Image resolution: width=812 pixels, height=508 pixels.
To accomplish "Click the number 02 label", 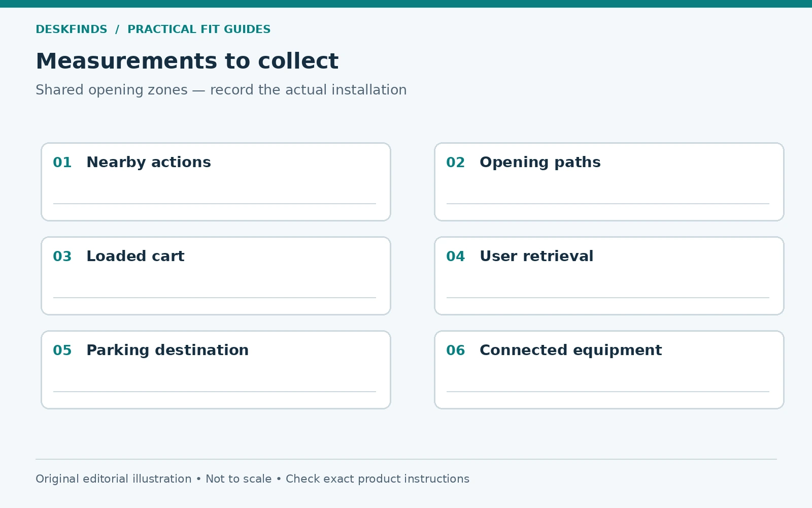I will (x=456, y=163).
